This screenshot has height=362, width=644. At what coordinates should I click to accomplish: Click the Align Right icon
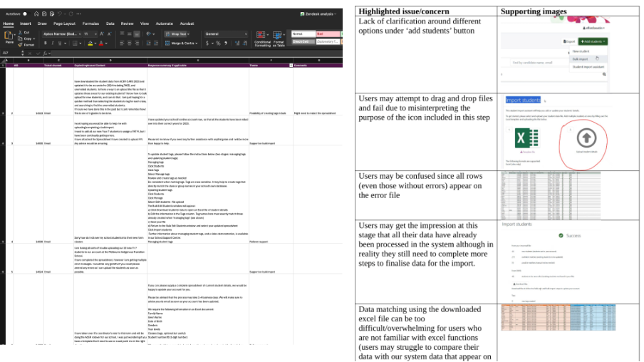[137, 43]
